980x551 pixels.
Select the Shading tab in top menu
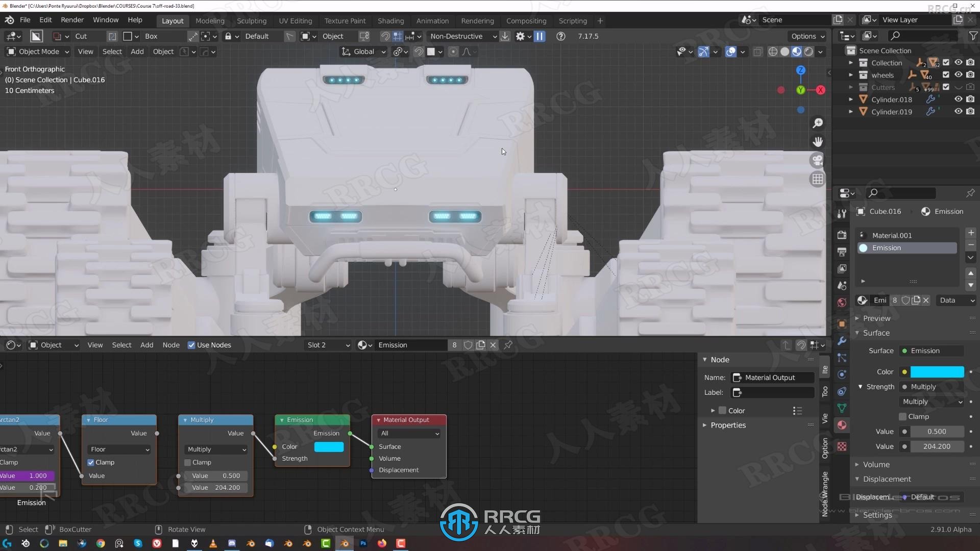point(390,20)
